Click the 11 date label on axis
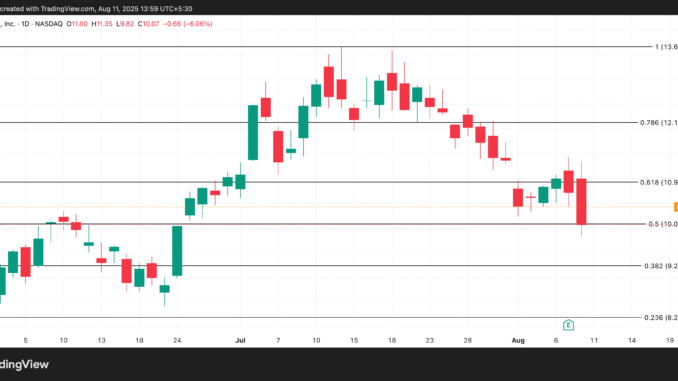The width and height of the screenshot is (678, 381). point(594,340)
